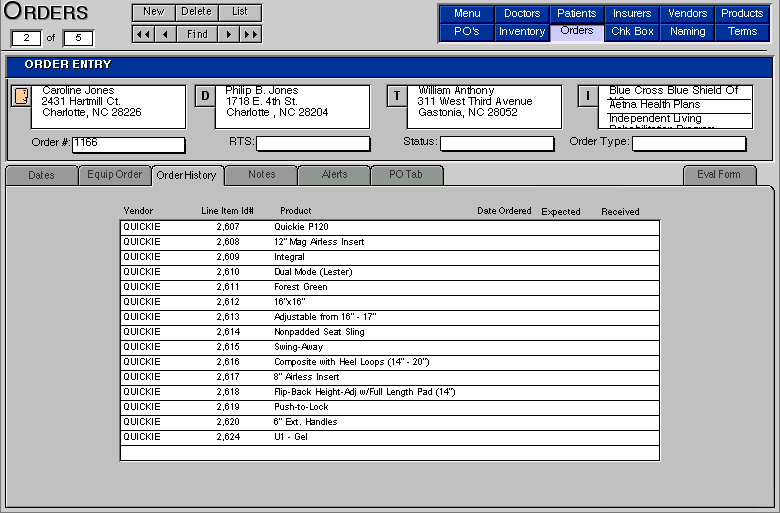Select Independent Living insurer row
Viewport: 780px width, 513px height.
(x=675, y=120)
